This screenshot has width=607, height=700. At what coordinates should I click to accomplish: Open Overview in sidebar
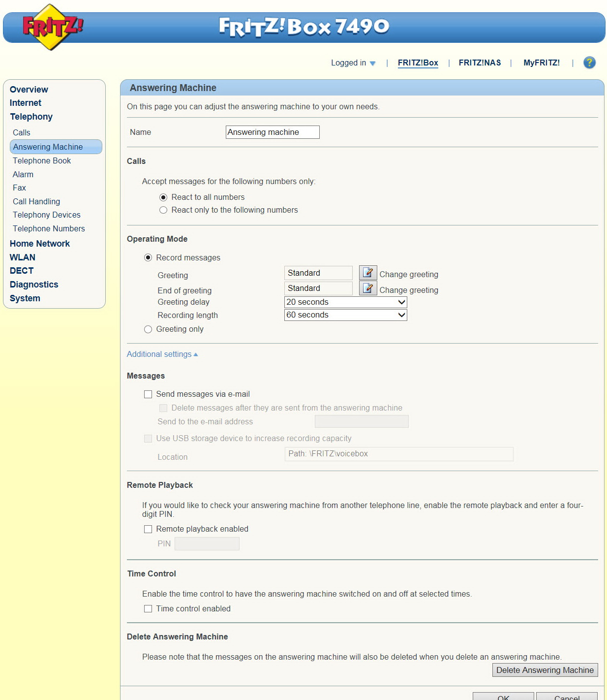click(29, 90)
